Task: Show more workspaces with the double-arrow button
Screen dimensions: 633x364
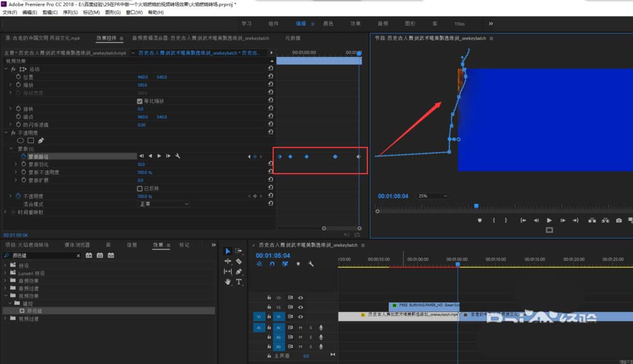Action: click(491, 23)
